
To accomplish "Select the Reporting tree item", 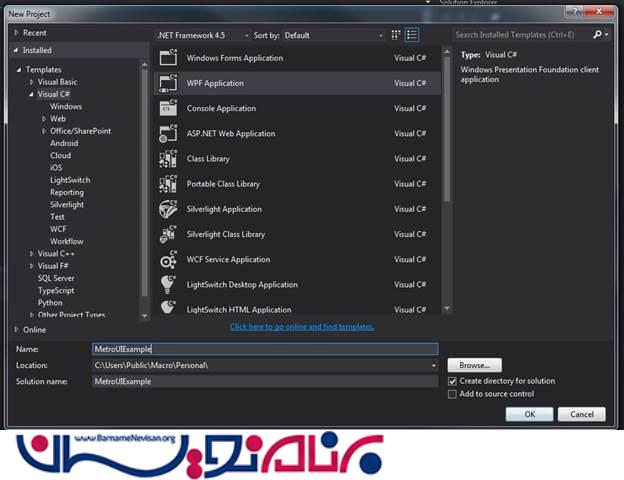I will (67, 192).
